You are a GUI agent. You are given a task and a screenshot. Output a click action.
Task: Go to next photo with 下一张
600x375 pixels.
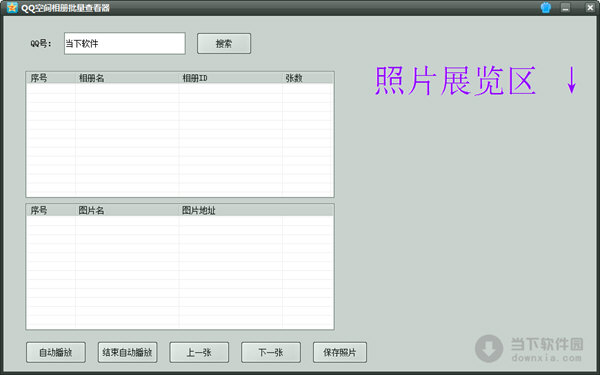click(x=271, y=352)
